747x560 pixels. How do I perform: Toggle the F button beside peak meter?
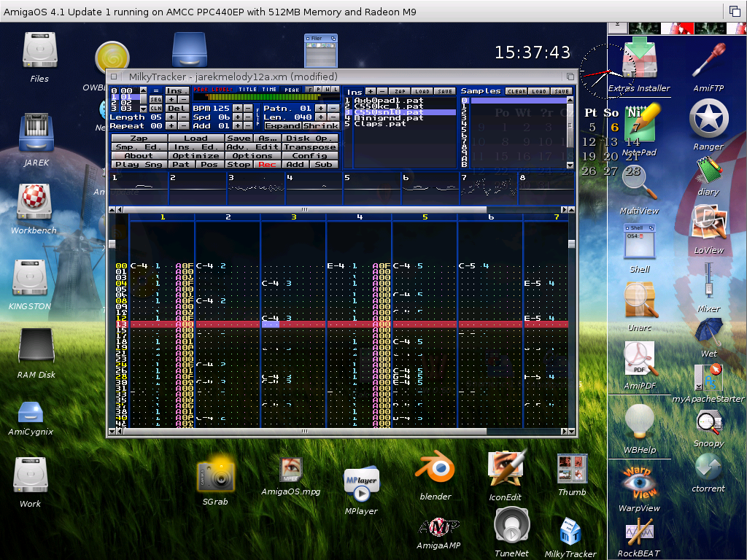click(x=309, y=90)
